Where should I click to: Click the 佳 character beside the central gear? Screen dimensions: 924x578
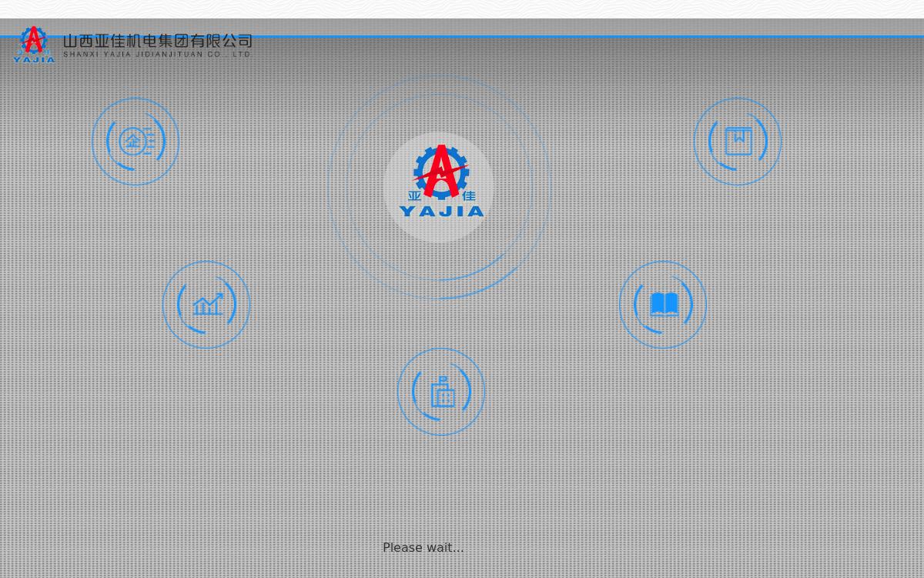(x=468, y=196)
